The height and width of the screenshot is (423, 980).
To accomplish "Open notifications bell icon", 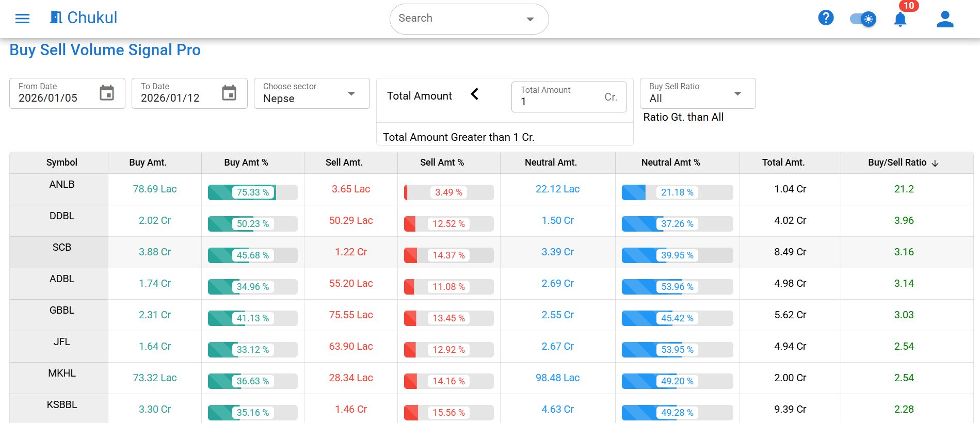I will point(900,19).
